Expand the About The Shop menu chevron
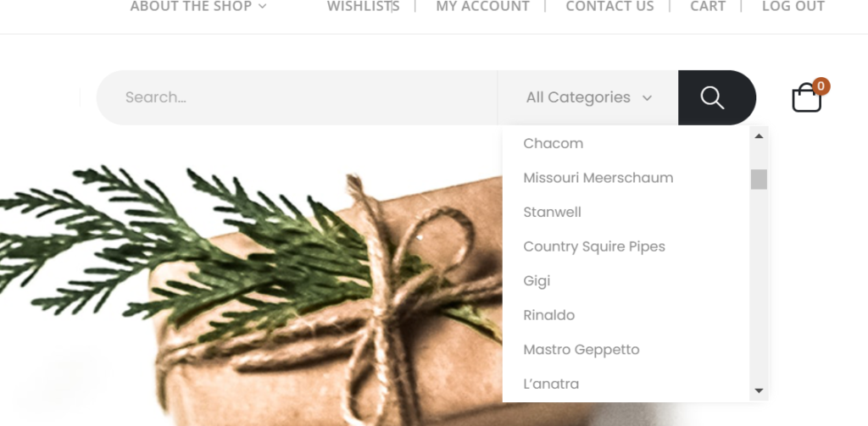Screen dimensions: 868x426 click(263, 7)
